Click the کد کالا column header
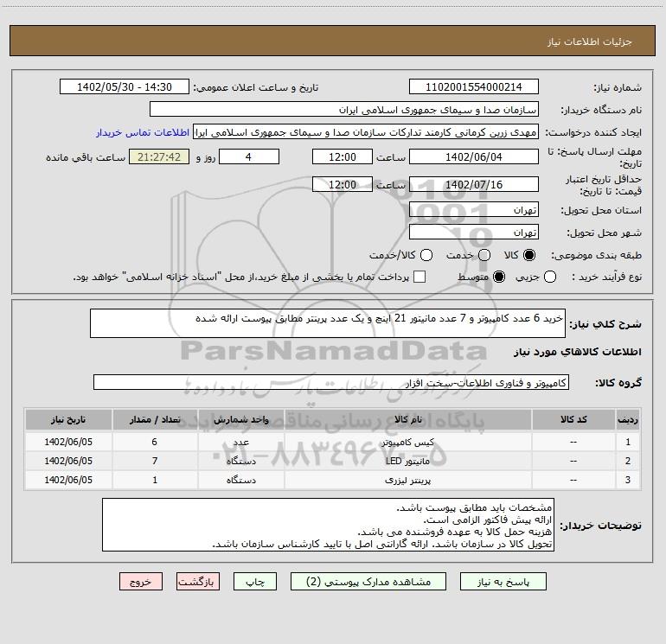Viewport: 666px width, 644px height. click(573, 419)
